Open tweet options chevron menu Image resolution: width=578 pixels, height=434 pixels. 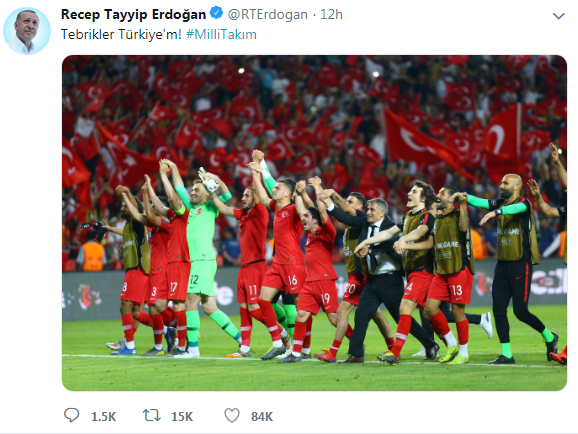pyautogui.click(x=558, y=16)
